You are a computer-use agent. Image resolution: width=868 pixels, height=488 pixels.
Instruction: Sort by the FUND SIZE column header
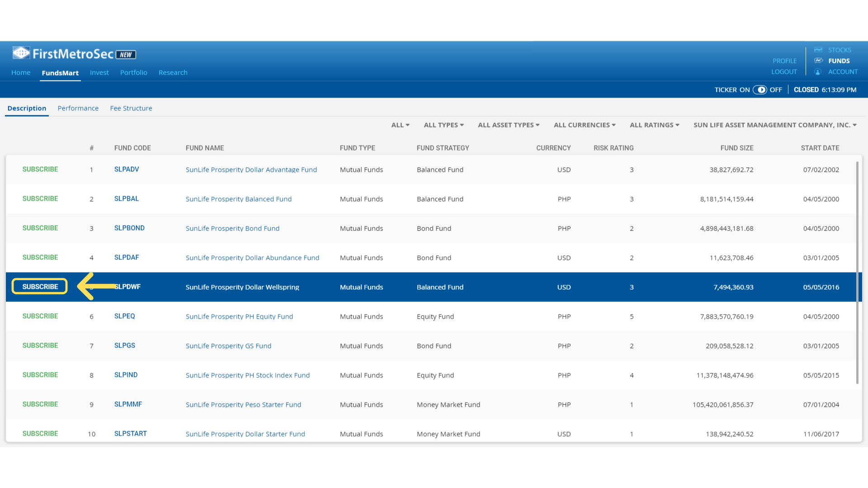[737, 148]
